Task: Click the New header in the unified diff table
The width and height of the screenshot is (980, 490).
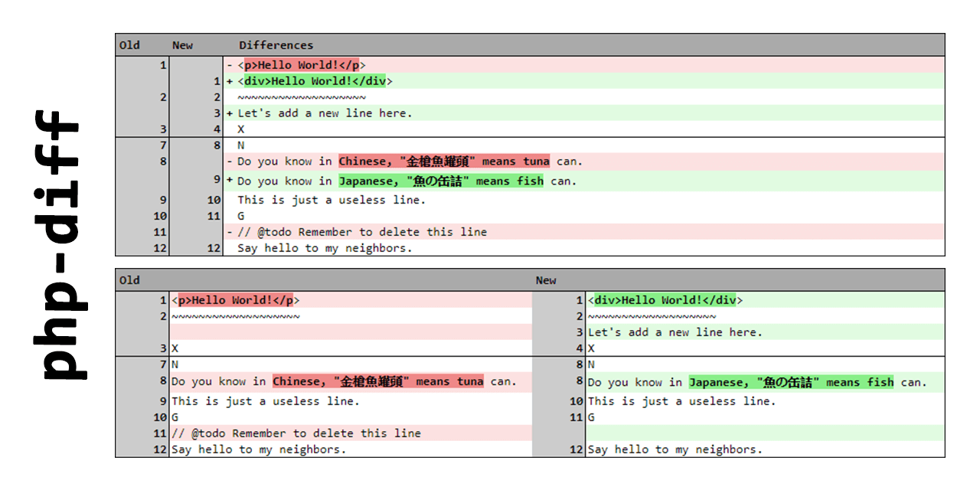Action: pos(182,45)
